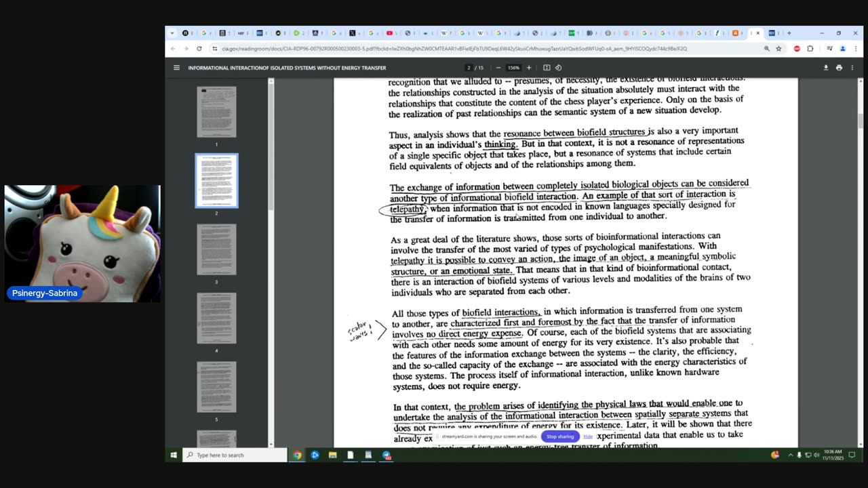Screen dimensions: 868x488
Task: Click the Chrome tab groups/media control icon
Action: pyautogui.click(x=829, y=49)
